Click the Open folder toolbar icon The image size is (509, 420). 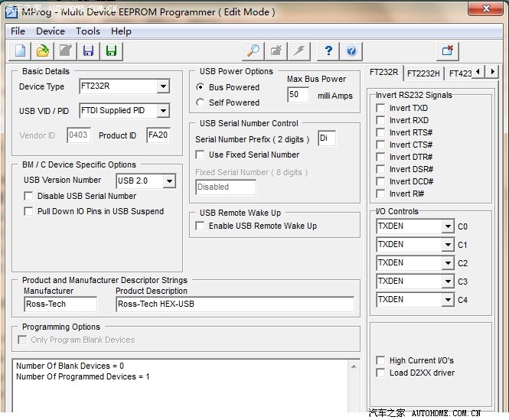[x=43, y=51]
